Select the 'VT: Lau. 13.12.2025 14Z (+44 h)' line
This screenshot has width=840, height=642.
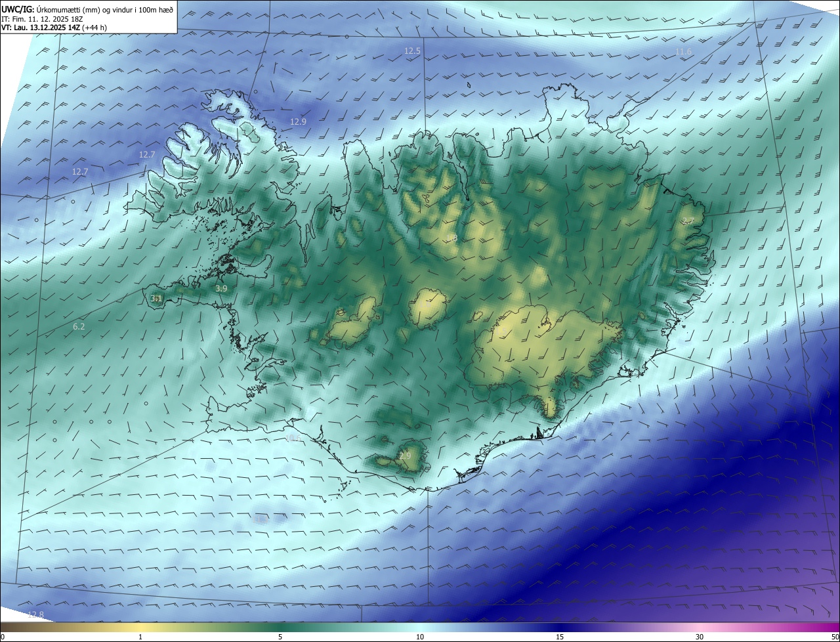tap(55, 28)
